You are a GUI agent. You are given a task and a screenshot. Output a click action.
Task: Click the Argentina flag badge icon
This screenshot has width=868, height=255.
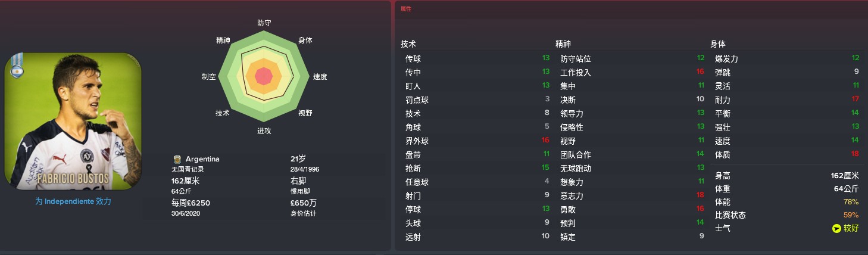tap(17, 66)
